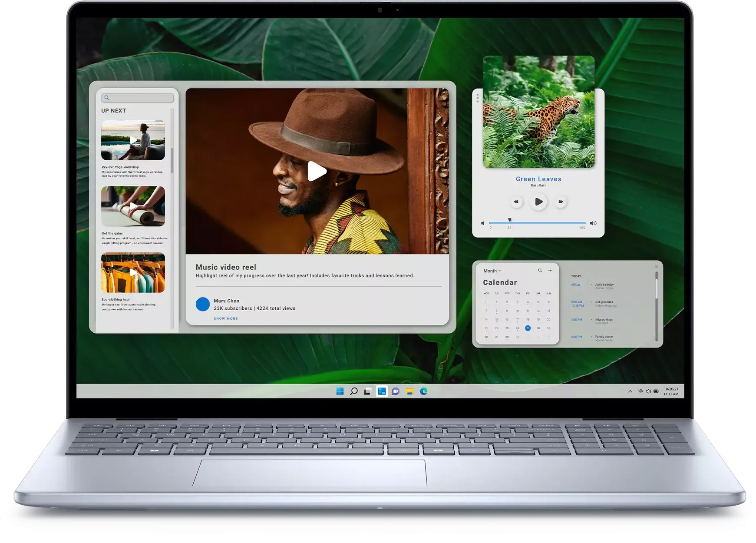This screenshot has height=543, width=756.
Task: Open the music player three-dot menu
Action: point(478,98)
